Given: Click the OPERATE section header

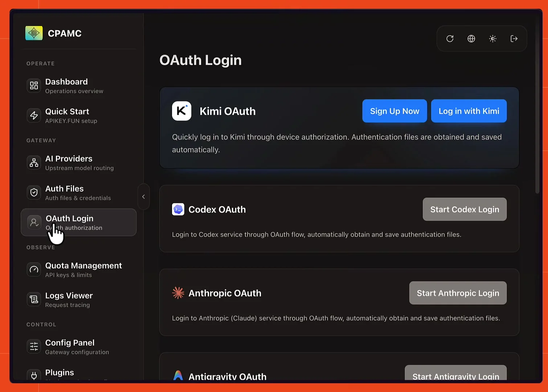Looking at the screenshot, I should 41,64.
